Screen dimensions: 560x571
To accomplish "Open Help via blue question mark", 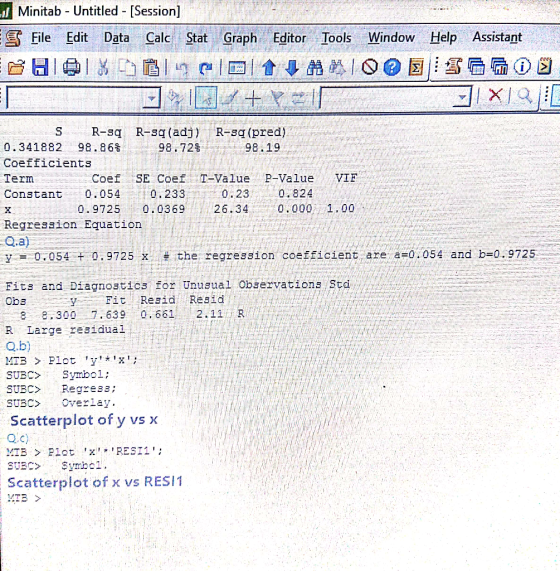I will click(392, 67).
